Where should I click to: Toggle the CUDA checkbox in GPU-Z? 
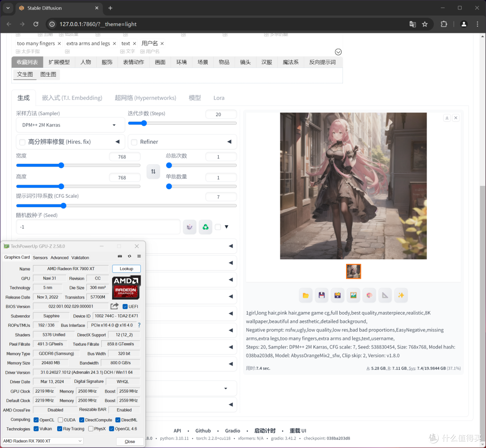(60, 420)
